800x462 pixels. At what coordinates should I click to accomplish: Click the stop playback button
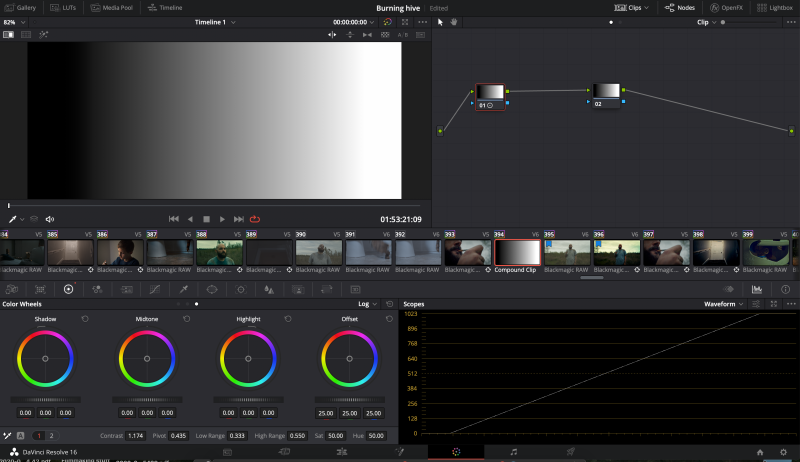[x=206, y=219]
